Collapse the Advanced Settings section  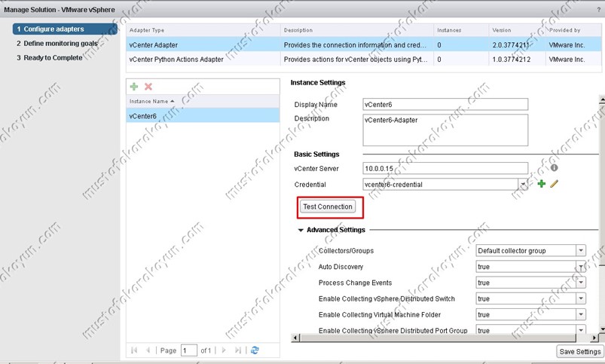tap(301, 230)
